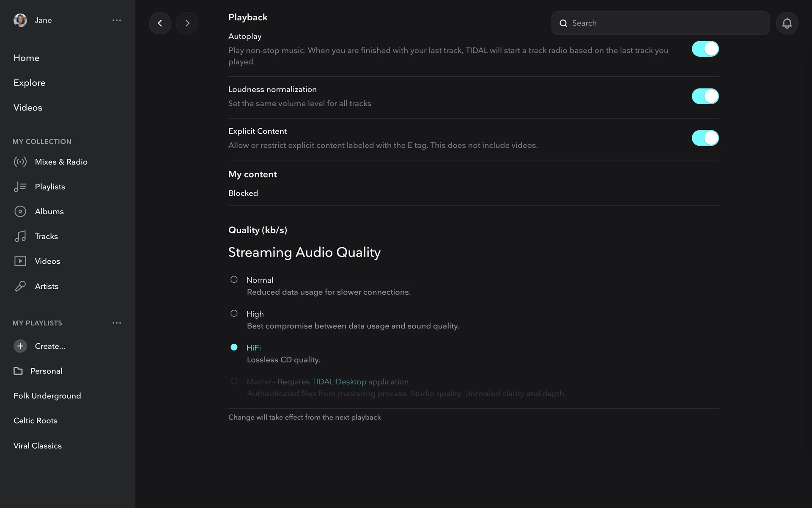Toggle Explicit Content switch

(x=705, y=138)
